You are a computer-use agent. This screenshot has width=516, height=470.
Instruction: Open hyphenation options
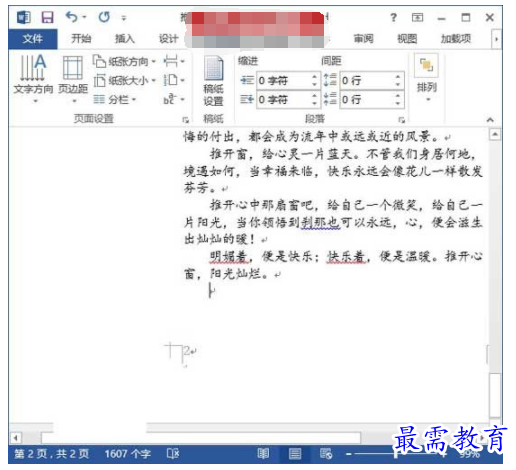point(174,99)
